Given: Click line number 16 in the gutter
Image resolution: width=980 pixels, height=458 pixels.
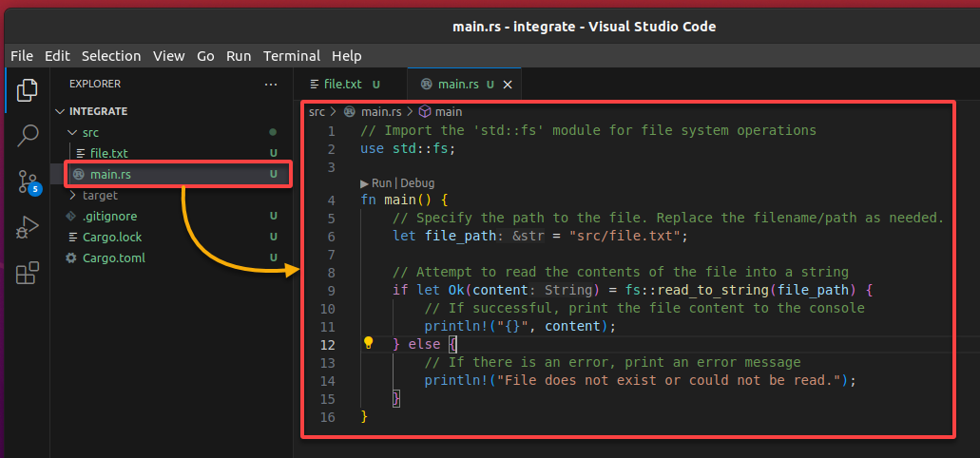Looking at the screenshot, I should coord(328,417).
